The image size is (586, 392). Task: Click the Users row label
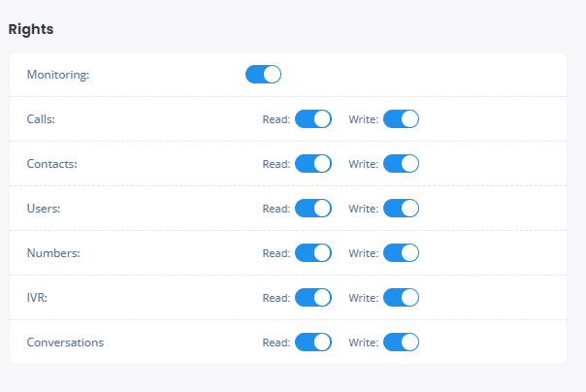(44, 209)
